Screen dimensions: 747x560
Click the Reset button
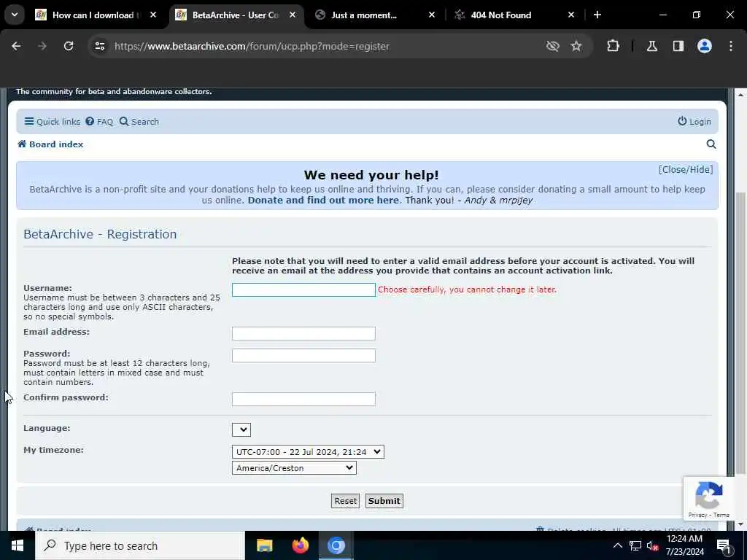pos(345,501)
